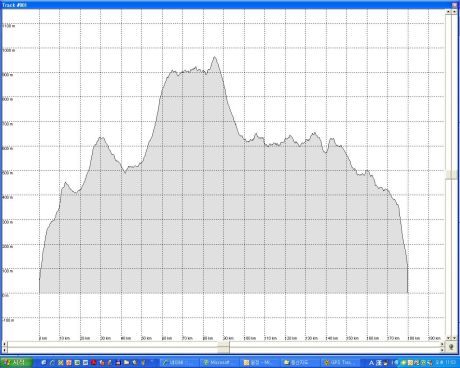Click right vertical scrollbar up arrow
Viewport: 460px width, 368px height.
454,11
